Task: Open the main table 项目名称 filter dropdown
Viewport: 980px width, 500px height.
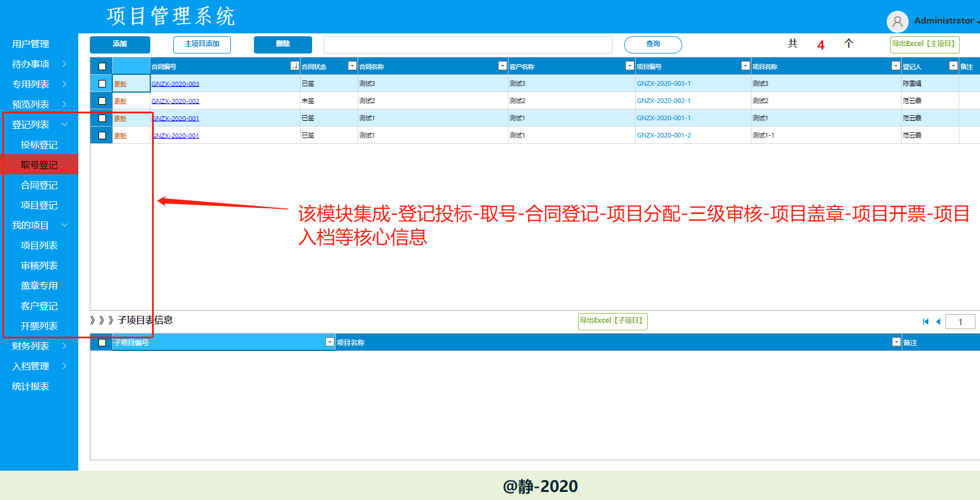Action: click(x=896, y=66)
